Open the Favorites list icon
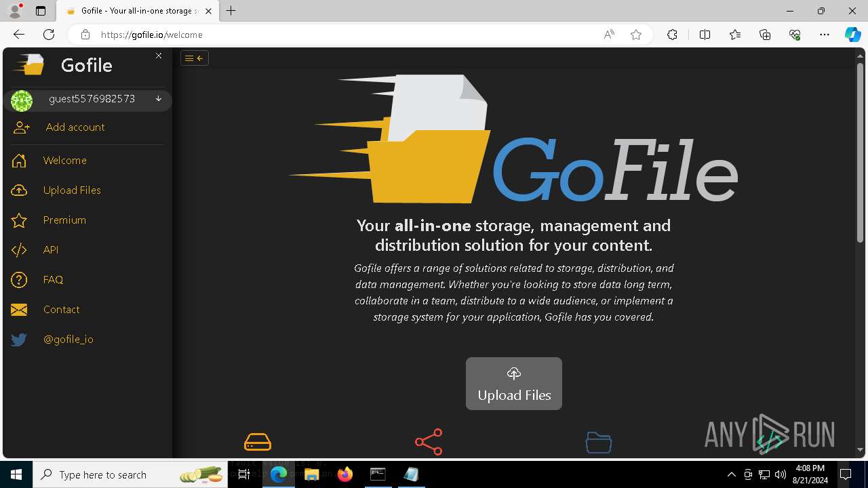Screen dimensions: 868x488 click(x=735, y=35)
